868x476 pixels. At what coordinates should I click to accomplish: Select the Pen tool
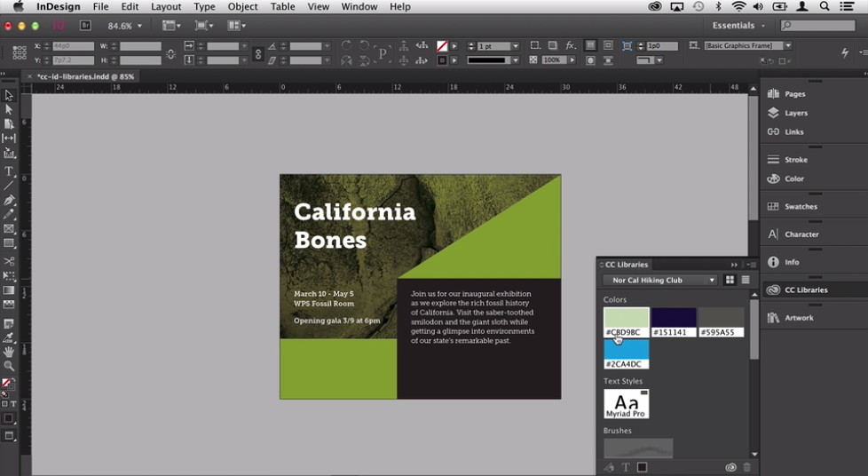point(9,200)
